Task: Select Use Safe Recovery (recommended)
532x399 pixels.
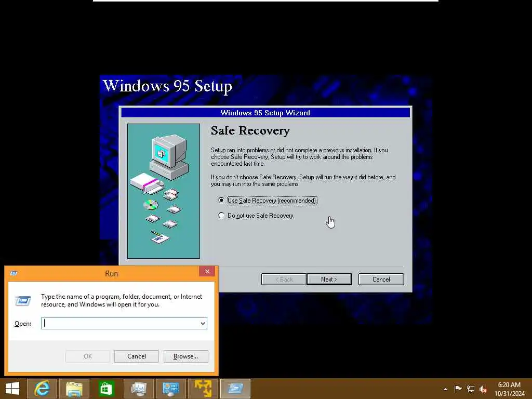Action: (x=268, y=201)
